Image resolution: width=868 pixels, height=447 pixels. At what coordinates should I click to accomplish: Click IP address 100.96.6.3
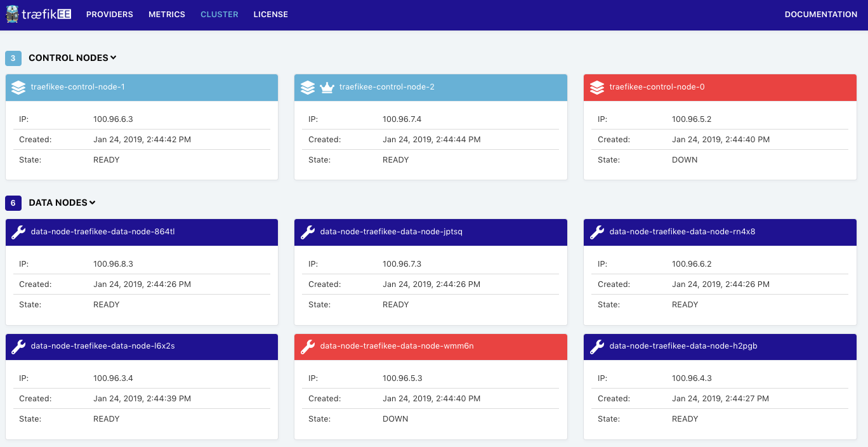click(113, 119)
